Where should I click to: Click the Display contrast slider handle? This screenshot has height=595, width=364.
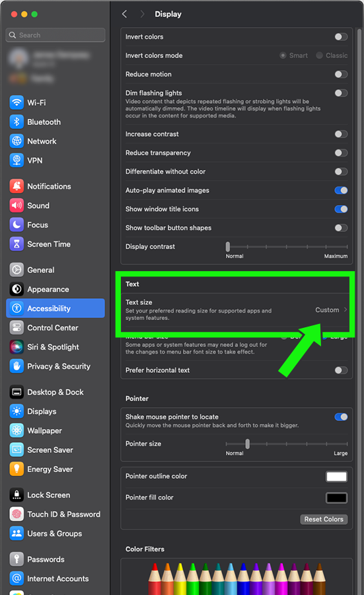pyautogui.click(x=227, y=247)
